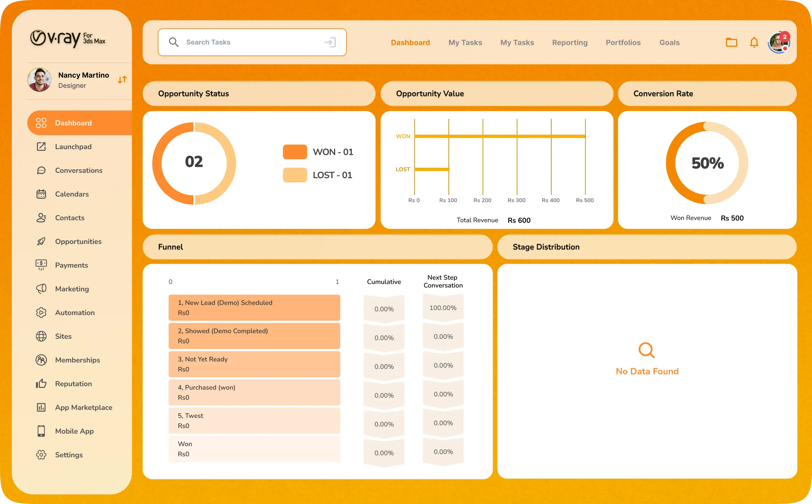Click the folder icon in top bar
Viewport: 812px width, 504px height.
coord(731,42)
